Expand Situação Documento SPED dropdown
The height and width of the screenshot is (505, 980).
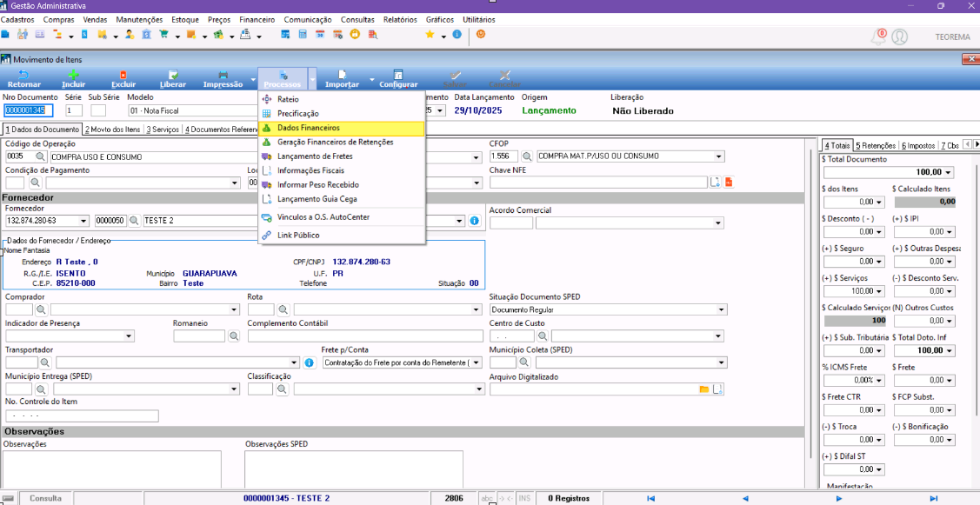tap(722, 309)
